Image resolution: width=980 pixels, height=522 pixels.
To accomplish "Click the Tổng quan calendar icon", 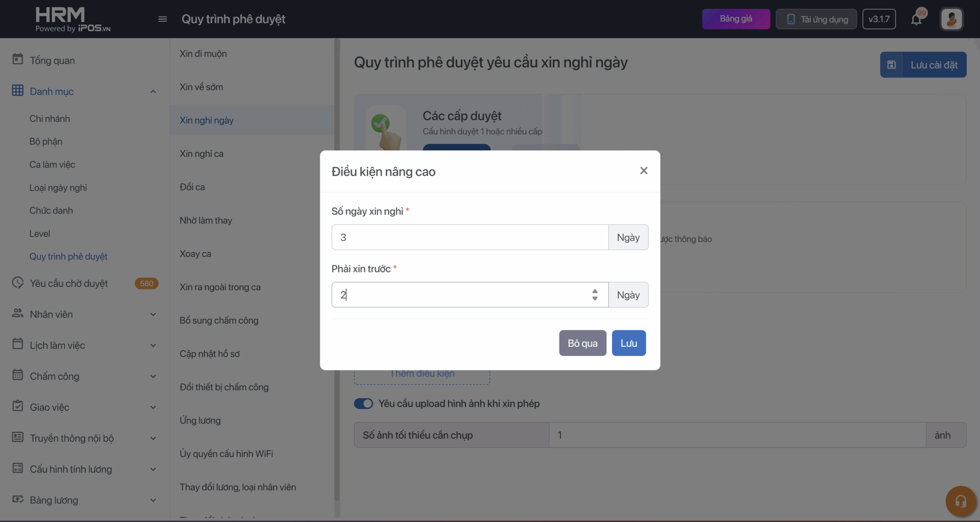I will point(18,60).
